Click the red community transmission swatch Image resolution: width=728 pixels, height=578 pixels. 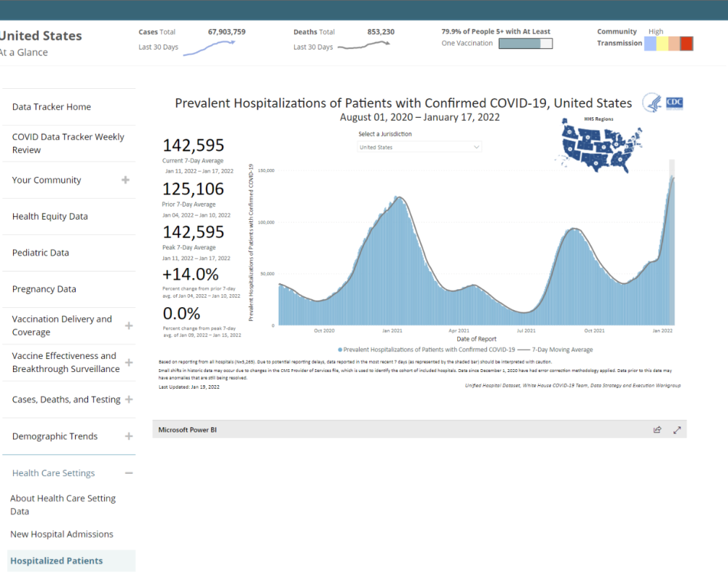(687, 44)
